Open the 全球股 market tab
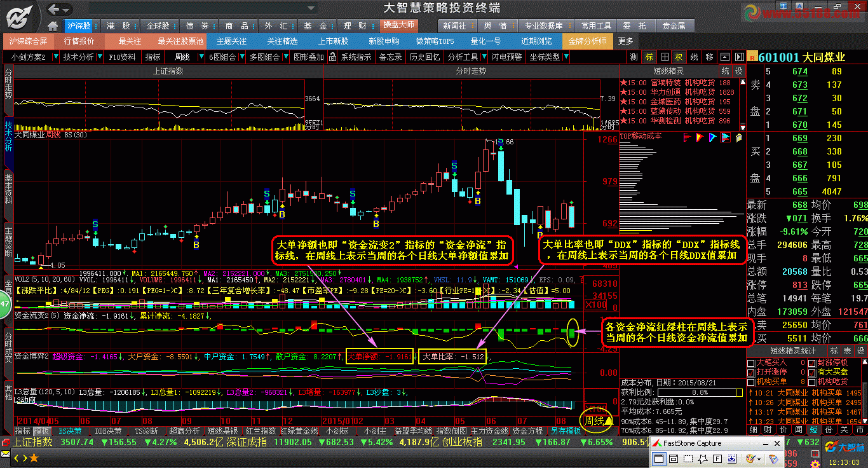Viewport: 868px width, 468px height. [158, 26]
